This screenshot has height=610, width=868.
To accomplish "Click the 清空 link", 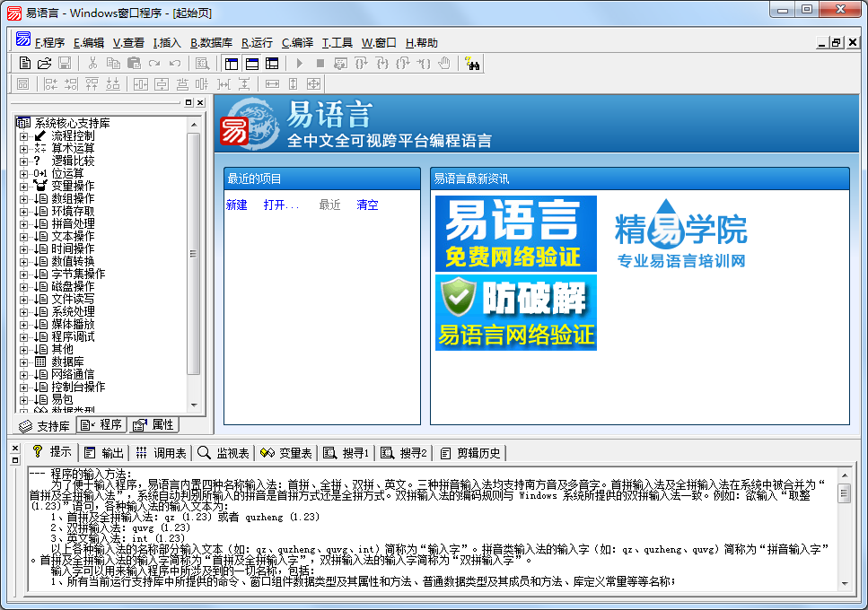I will (367, 205).
